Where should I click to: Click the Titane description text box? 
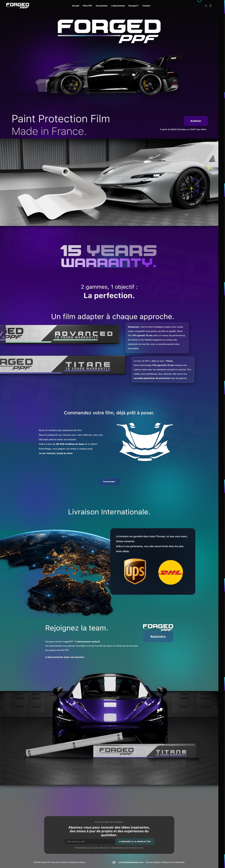pyautogui.click(x=163, y=370)
